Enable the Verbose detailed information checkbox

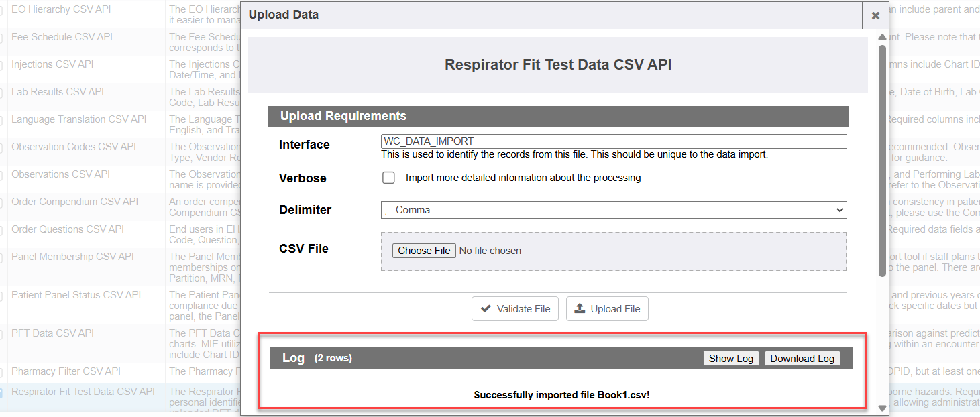point(388,178)
